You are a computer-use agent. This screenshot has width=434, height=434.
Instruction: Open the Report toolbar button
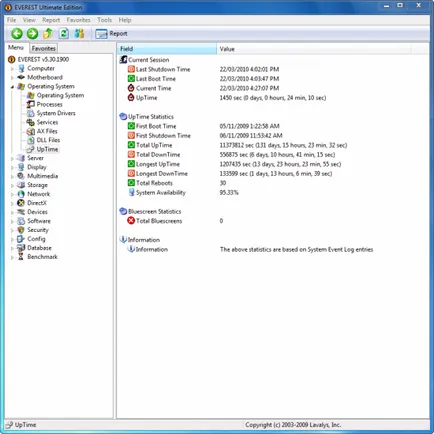(111, 34)
